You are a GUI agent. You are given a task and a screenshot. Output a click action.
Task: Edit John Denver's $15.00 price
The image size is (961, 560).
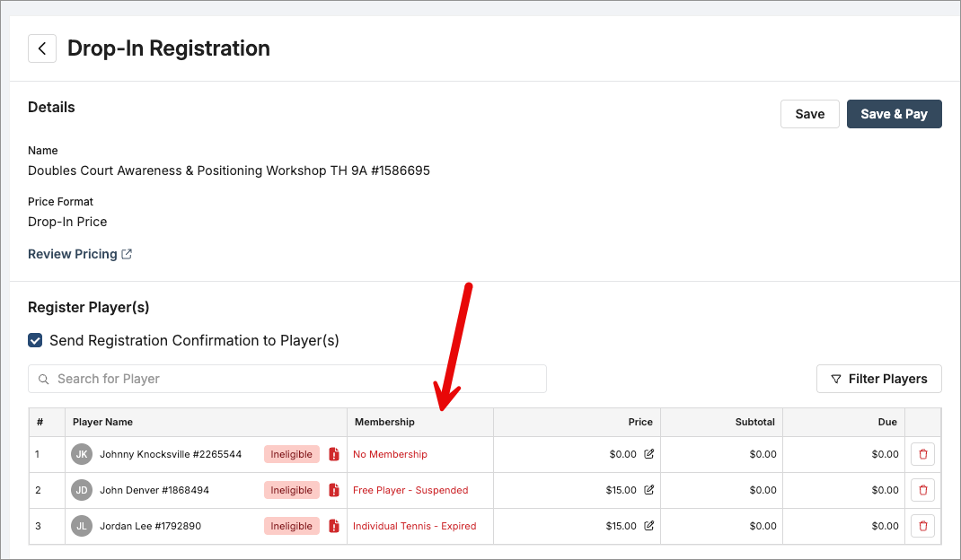point(649,490)
